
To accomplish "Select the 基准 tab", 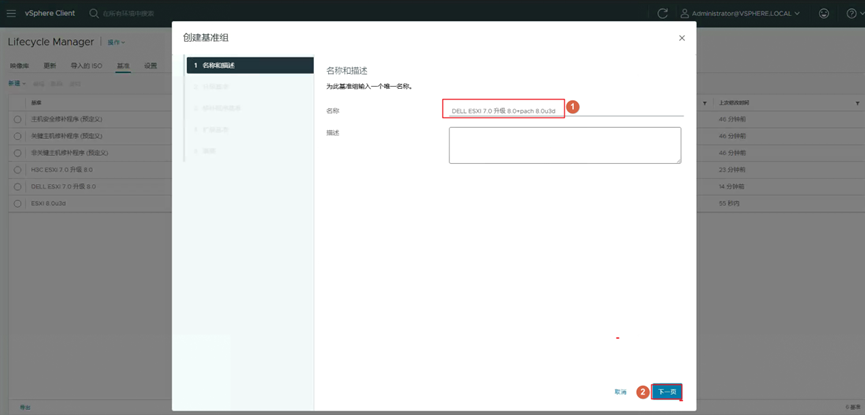I will pyautogui.click(x=123, y=66).
